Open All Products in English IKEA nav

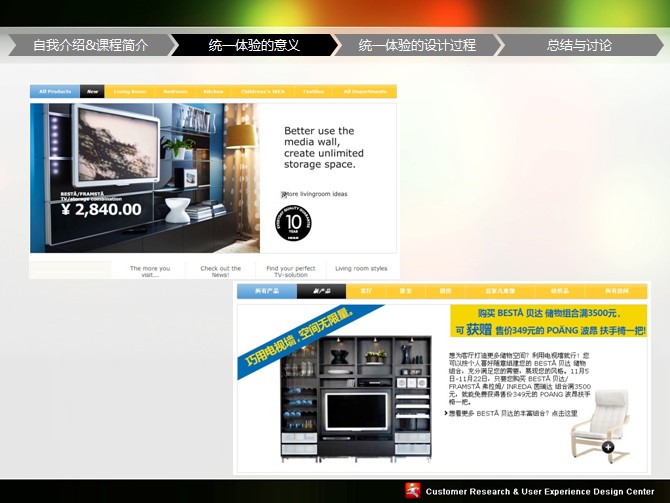tap(55, 91)
